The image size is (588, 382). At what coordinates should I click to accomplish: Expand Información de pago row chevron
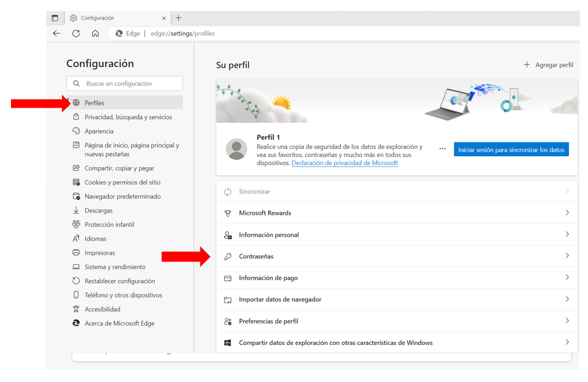[x=567, y=277]
